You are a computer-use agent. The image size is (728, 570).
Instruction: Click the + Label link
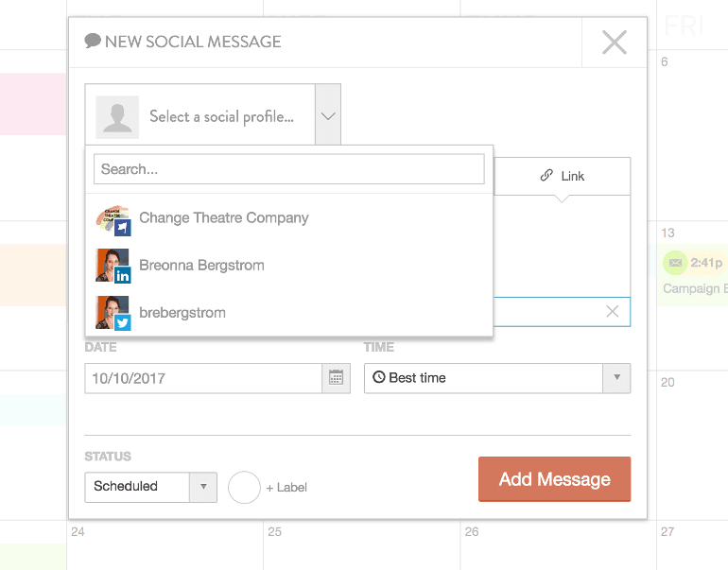(286, 488)
